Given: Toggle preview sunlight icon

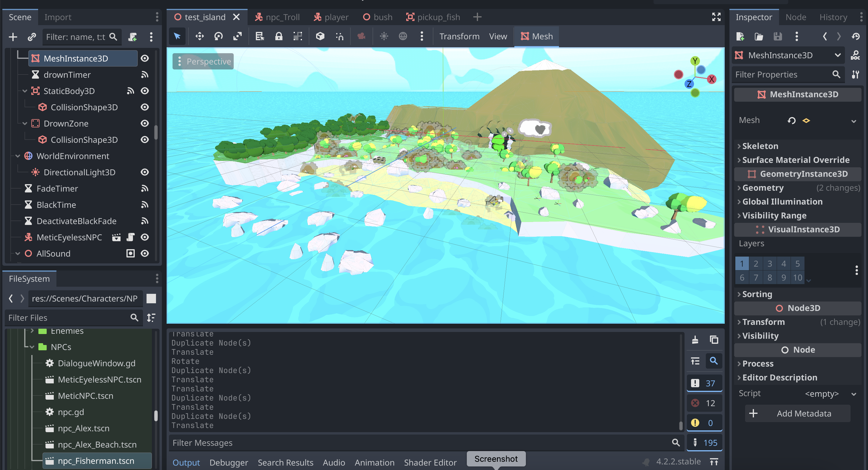Looking at the screenshot, I should coord(384,36).
